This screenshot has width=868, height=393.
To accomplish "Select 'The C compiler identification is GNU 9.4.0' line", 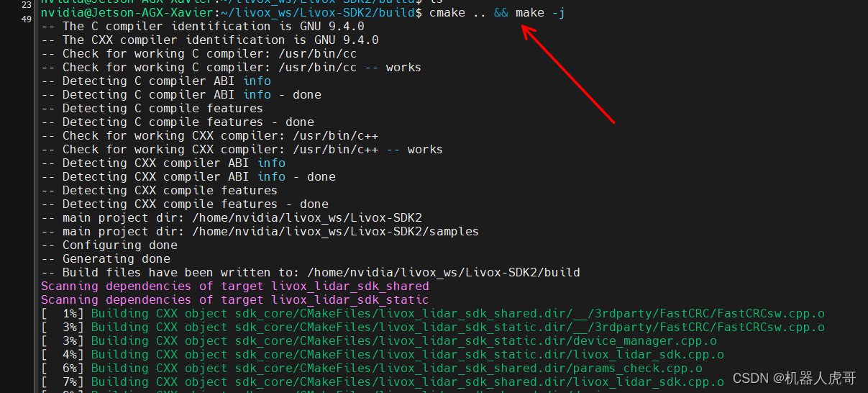I will (x=203, y=27).
